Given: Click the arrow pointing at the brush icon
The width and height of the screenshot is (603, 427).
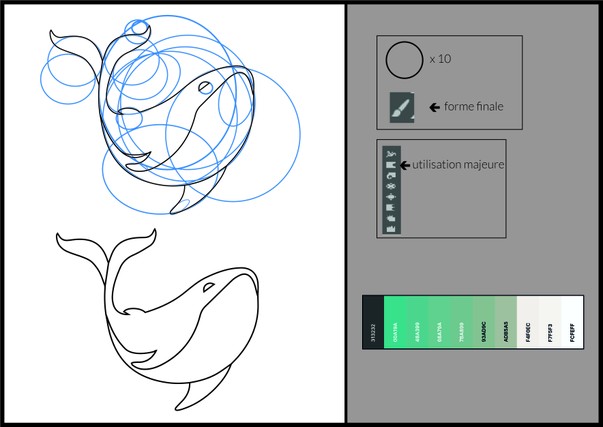Looking at the screenshot, I should pos(435,107).
